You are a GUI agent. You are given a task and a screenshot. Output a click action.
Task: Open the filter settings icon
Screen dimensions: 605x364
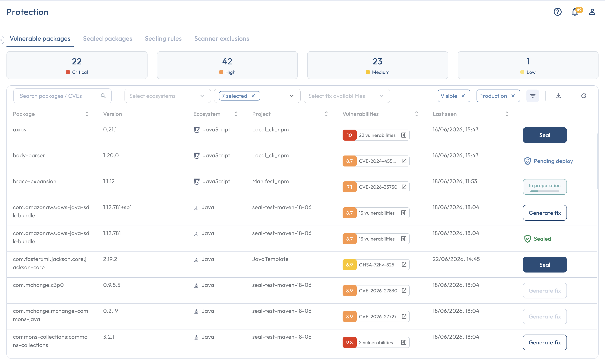click(x=533, y=96)
